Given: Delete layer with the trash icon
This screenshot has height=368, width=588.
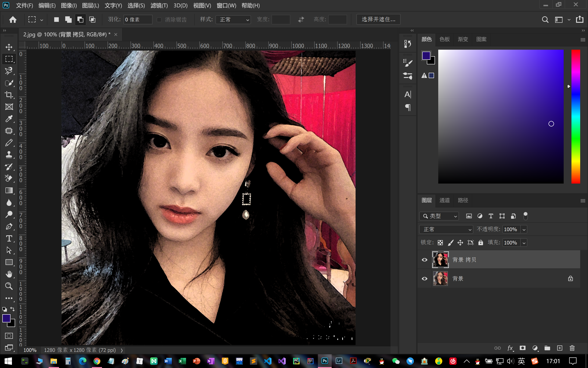Looking at the screenshot, I should [x=572, y=348].
